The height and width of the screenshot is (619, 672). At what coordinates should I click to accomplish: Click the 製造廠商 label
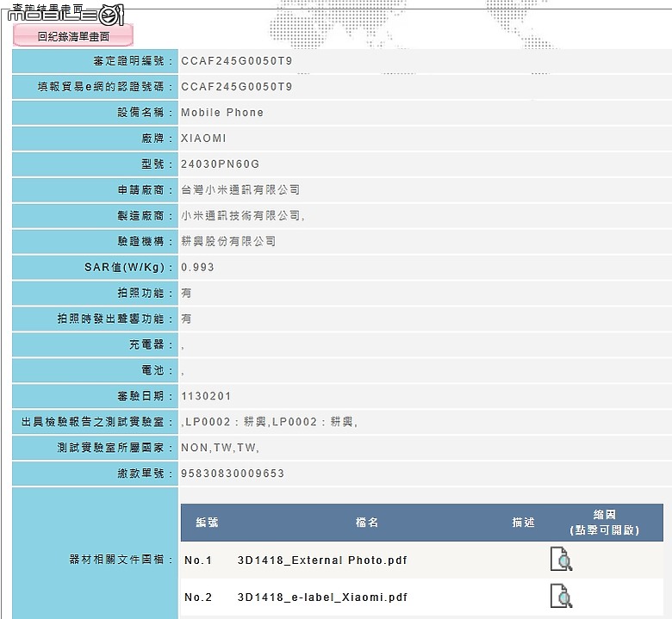(145, 215)
